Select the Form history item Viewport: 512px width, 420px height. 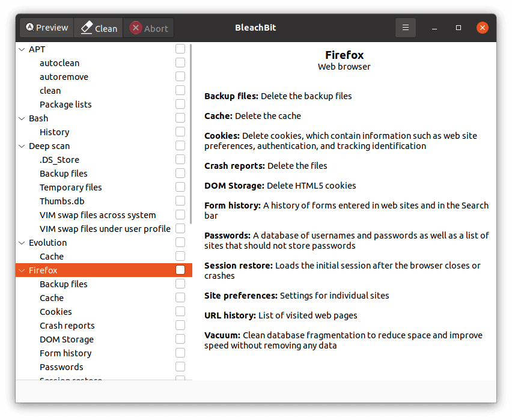[x=104, y=353]
